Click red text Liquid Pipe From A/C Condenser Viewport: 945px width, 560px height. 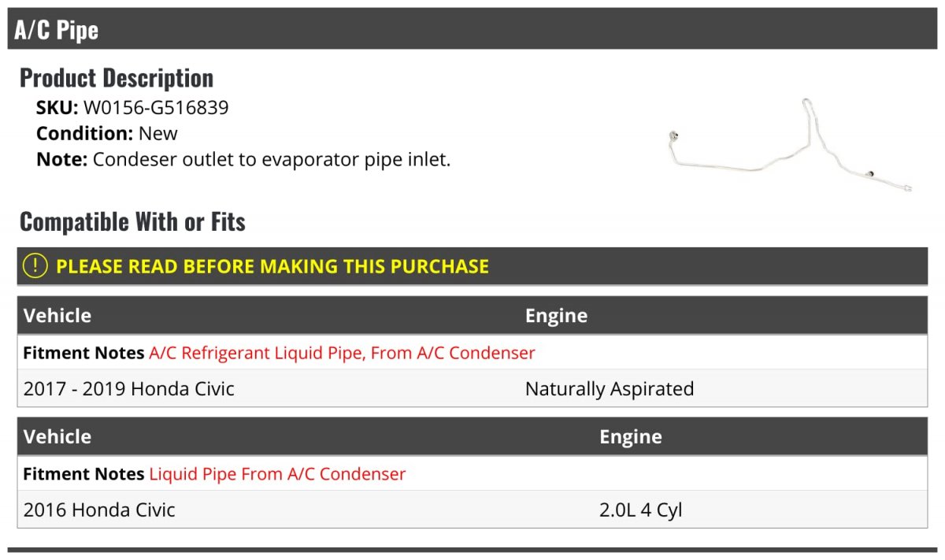point(277,474)
